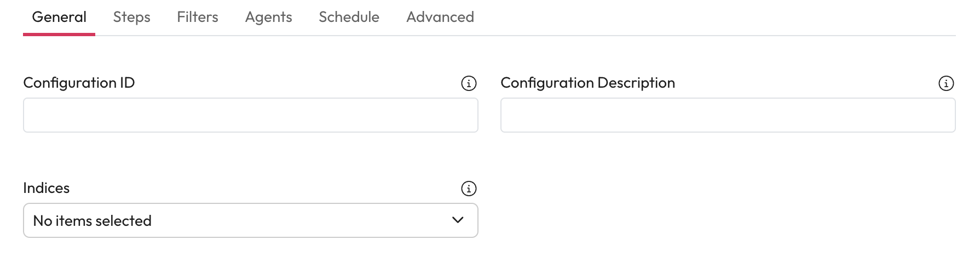Click the 'Indices' field label
Viewport: 980px width, 262px height.
click(x=47, y=188)
